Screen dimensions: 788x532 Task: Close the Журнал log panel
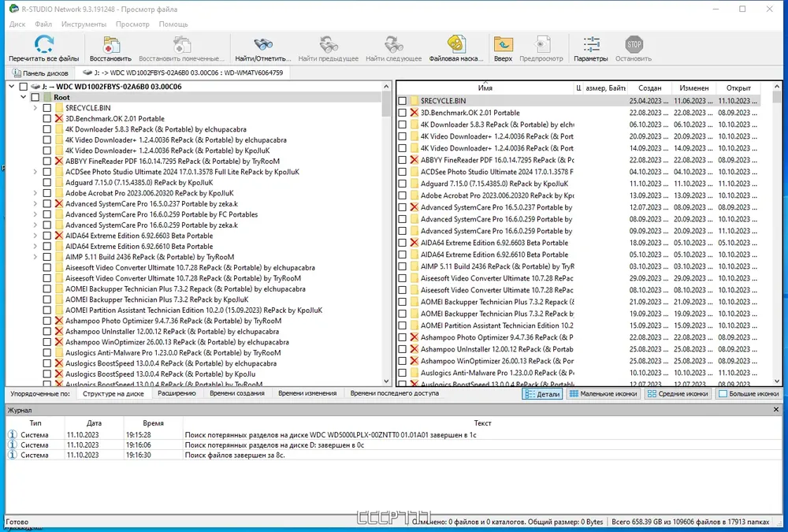click(x=776, y=410)
